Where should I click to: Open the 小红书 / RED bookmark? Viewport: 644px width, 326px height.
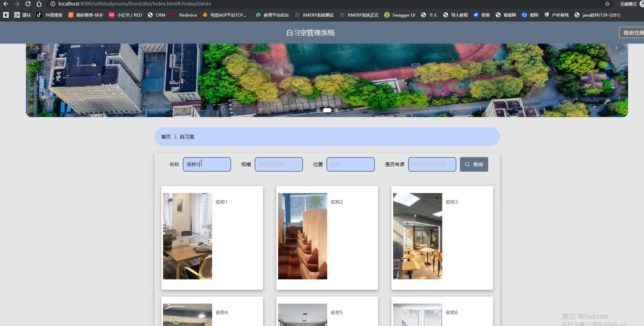click(125, 15)
